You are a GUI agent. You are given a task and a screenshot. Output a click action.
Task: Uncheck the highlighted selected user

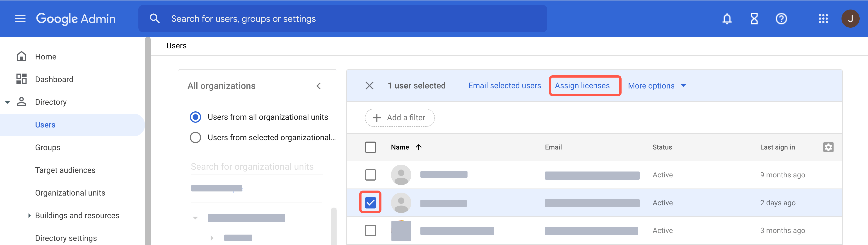pos(371,203)
